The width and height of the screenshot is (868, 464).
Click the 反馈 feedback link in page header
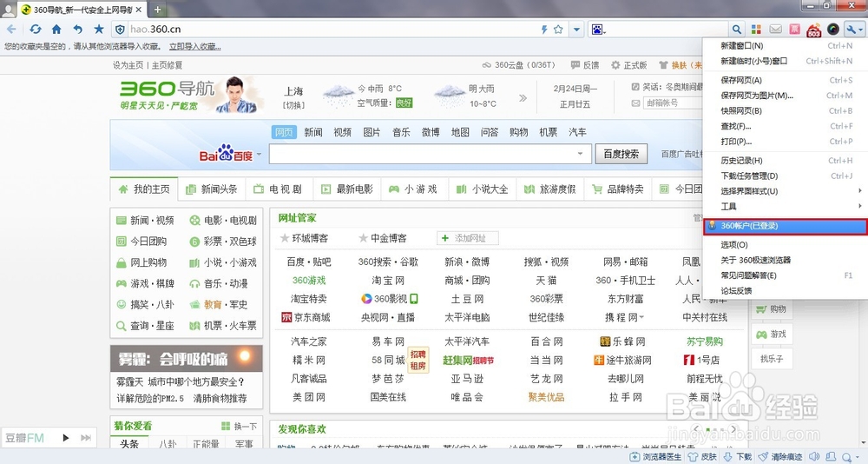585,65
